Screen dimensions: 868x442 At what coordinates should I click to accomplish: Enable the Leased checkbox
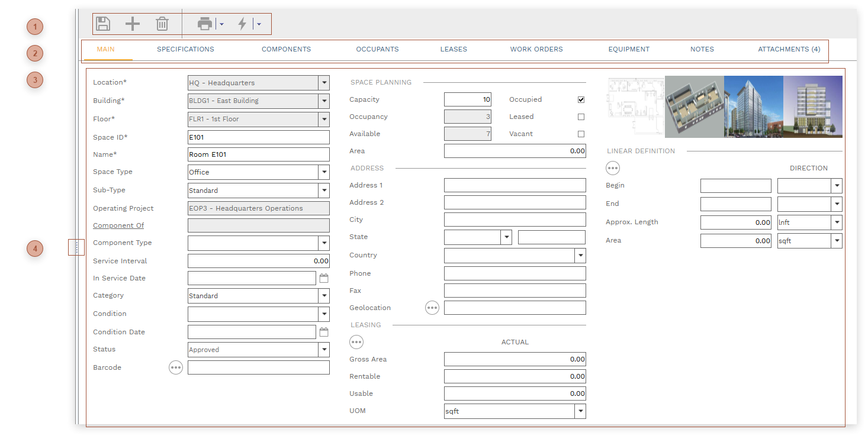tap(581, 117)
